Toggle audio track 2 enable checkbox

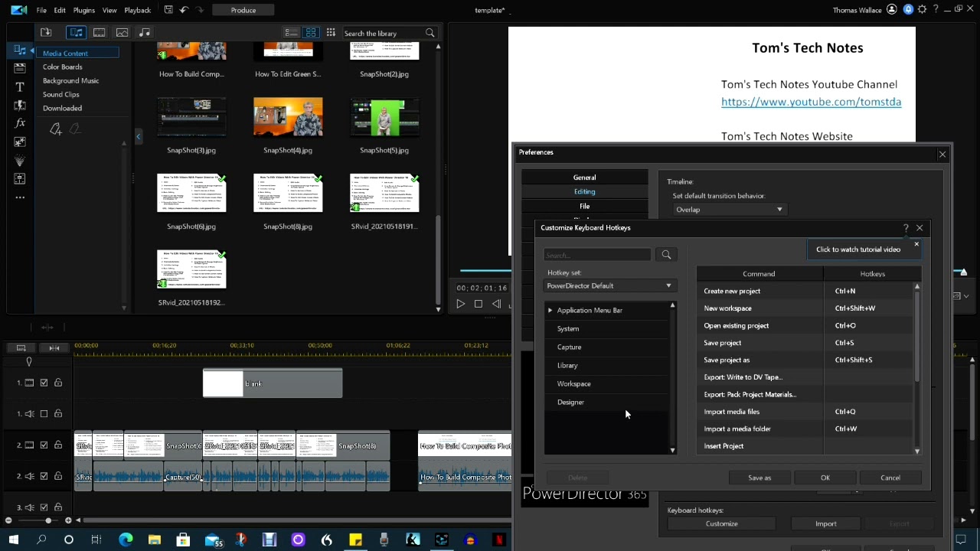pos(44,477)
